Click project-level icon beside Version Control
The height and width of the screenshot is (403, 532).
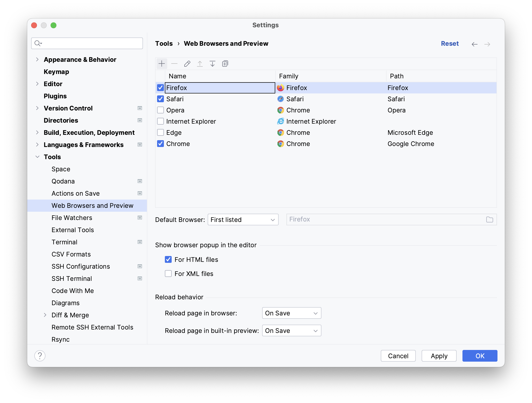coord(140,108)
